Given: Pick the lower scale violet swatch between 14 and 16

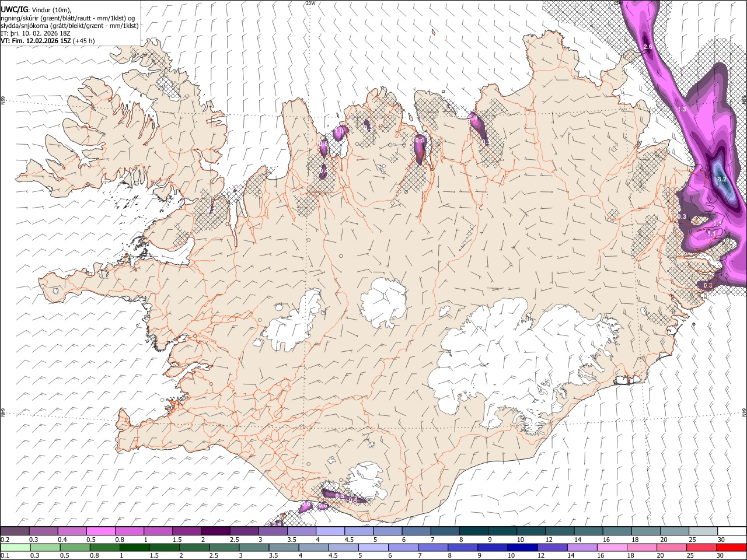Looking at the screenshot, I should tap(582, 547).
